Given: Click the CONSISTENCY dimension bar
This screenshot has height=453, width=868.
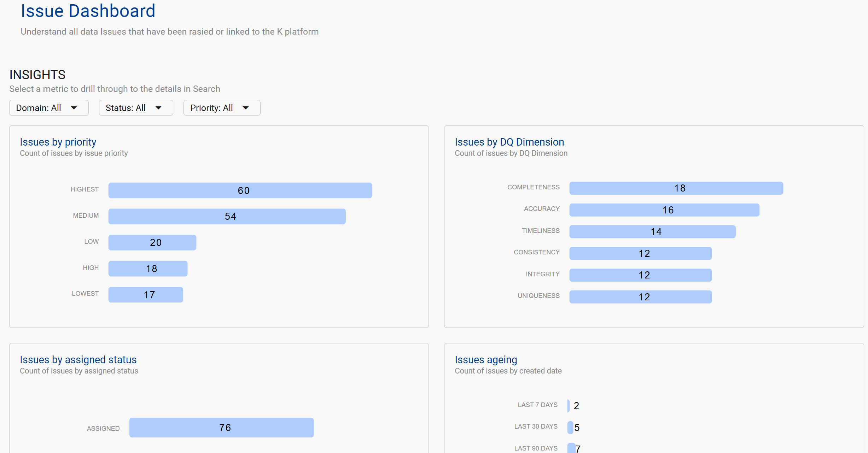Looking at the screenshot, I should (640, 253).
